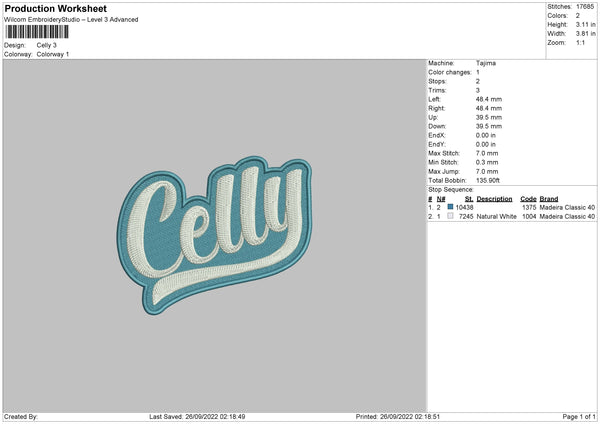Click the 'Description' column header
This screenshot has height=424, width=600.
(x=494, y=199)
